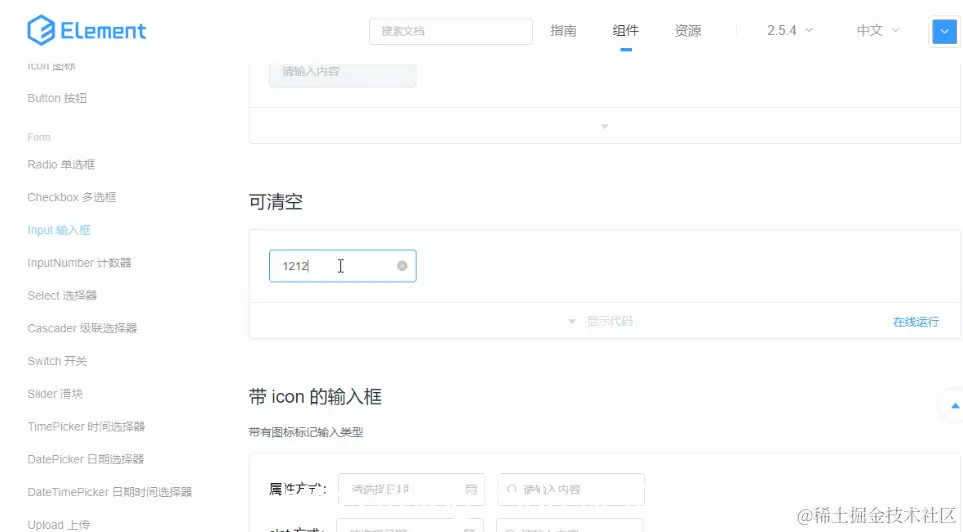Click the 可清空 heading
Screen dimensions: 963x532
tap(276, 201)
